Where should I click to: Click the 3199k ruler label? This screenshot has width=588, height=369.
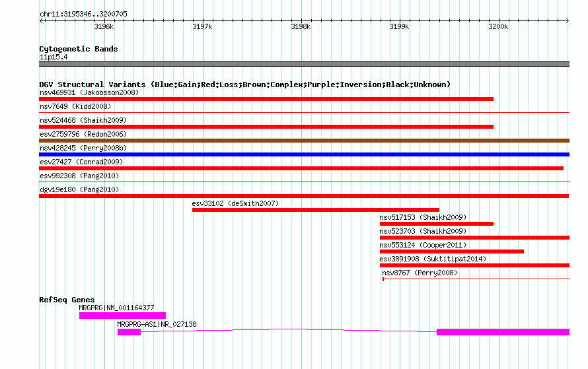(399, 26)
